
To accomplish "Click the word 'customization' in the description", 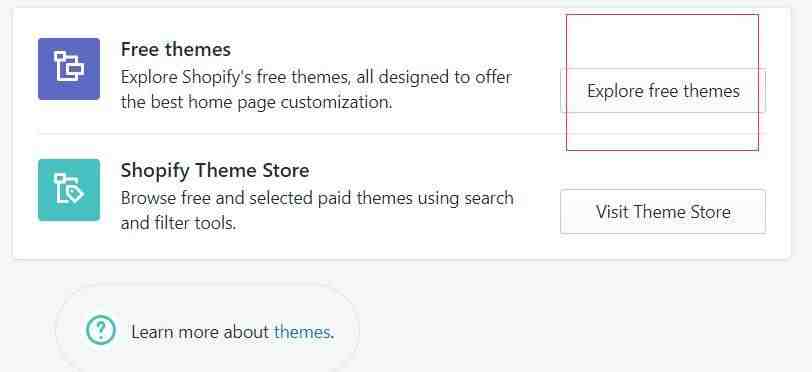I will [334, 102].
